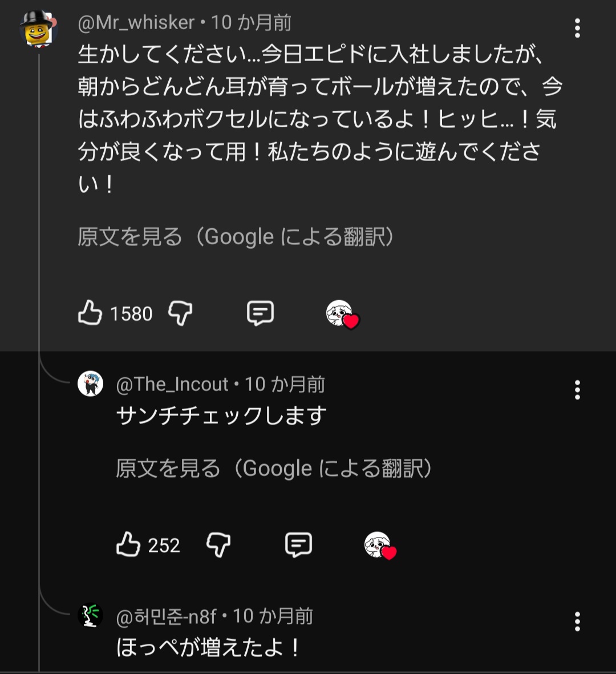Dislike the @Mr_whisker comment
616x674 pixels.
(180, 313)
